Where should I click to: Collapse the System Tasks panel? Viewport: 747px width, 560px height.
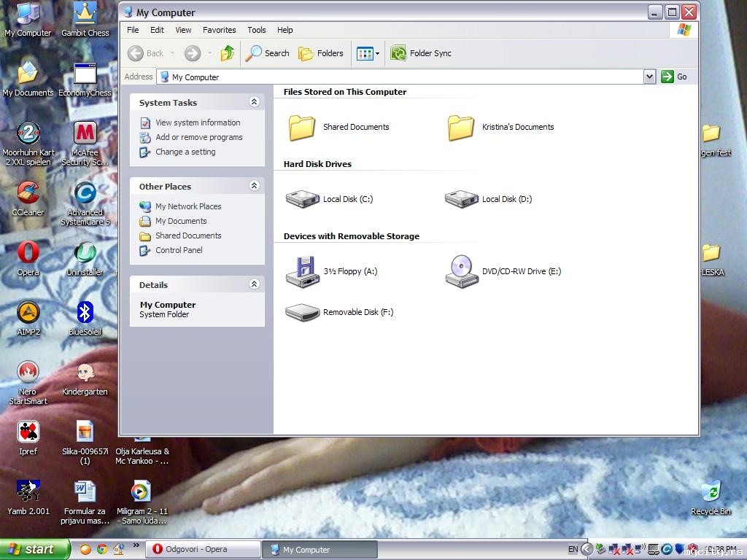[255, 102]
